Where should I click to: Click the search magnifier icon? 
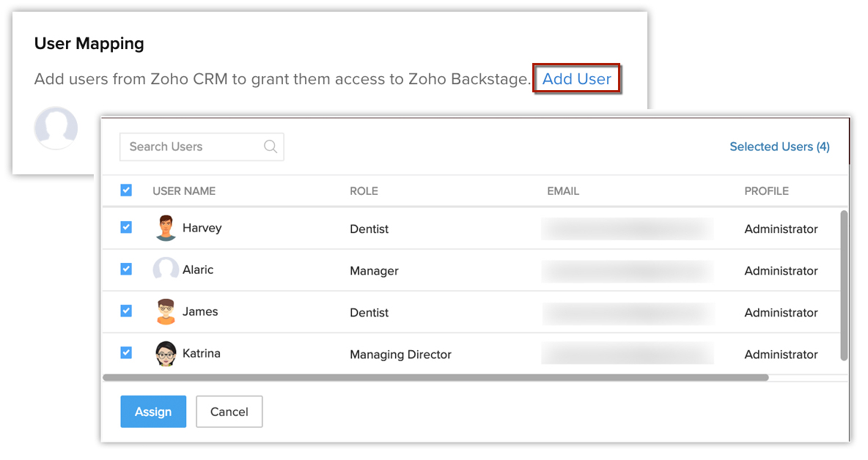click(x=271, y=146)
